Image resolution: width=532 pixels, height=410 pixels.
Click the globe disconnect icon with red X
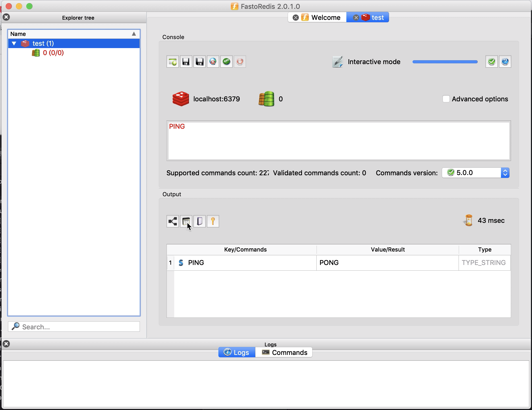tap(213, 62)
